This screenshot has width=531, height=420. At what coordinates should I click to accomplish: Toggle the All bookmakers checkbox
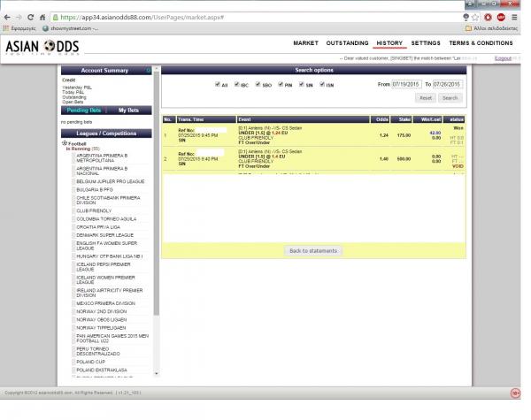218,85
